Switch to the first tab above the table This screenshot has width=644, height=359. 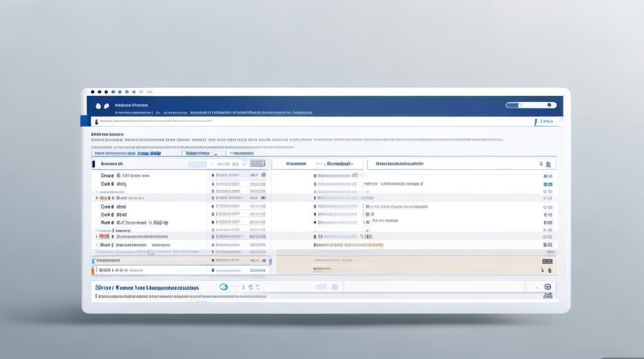pyautogui.click(x=127, y=154)
